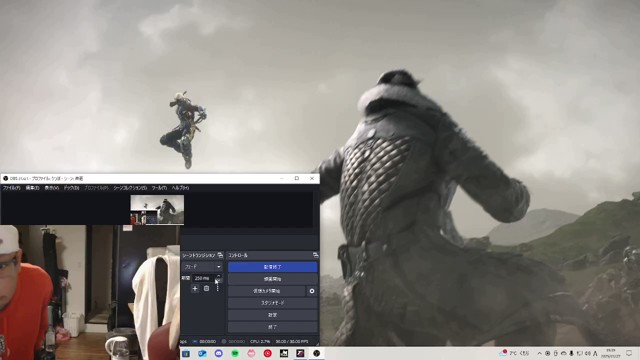Delete transition using the trash icon

point(207,289)
